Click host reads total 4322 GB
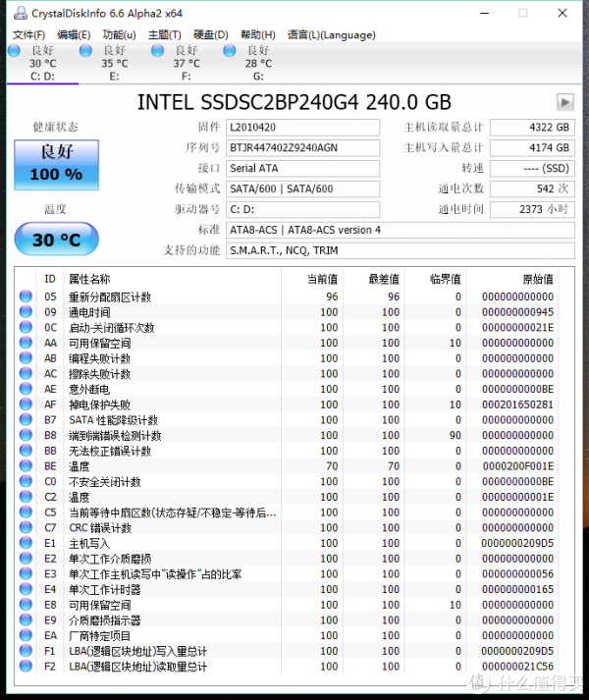 532,128
